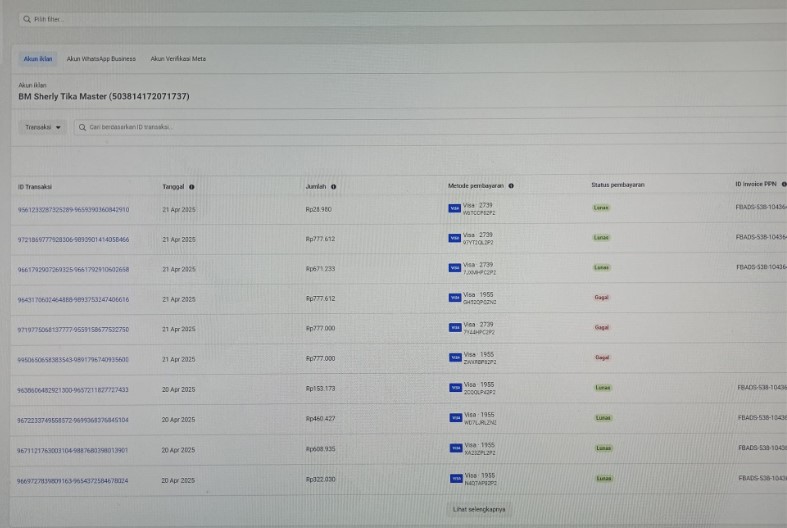Open the transaction ID link for Rp28.980
787x528 pixels.
pos(73,210)
